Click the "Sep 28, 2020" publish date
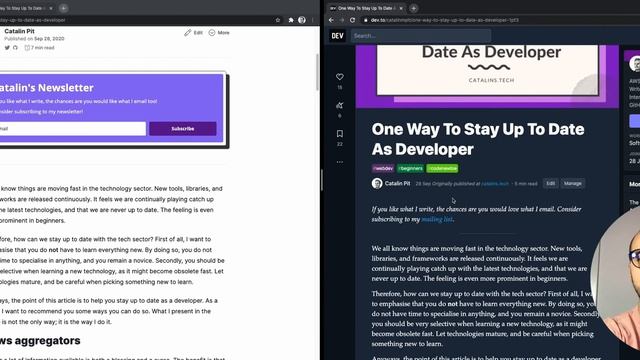This screenshot has width=640, height=360. point(49,39)
